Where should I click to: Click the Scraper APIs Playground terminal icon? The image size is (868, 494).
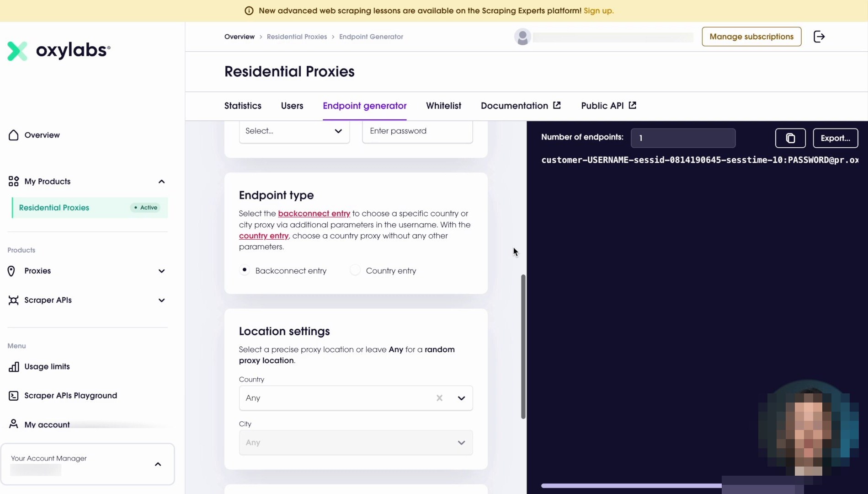click(x=14, y=396)
